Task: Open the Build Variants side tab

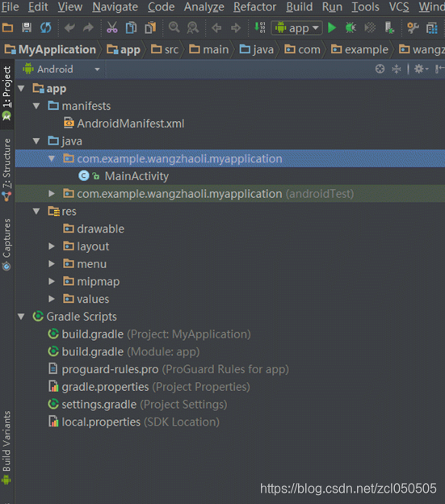Action: [x=6, y=447]
